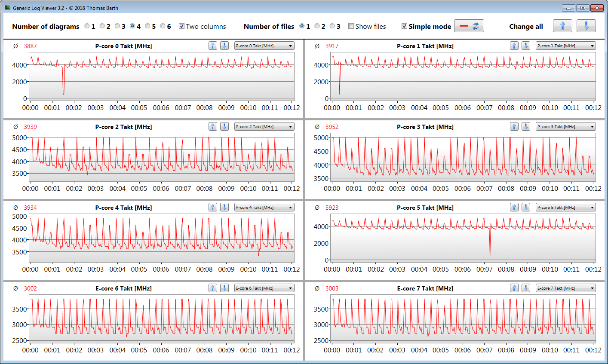
Task: Select 2 for Number of files
Action: click(x=317, y=26)
